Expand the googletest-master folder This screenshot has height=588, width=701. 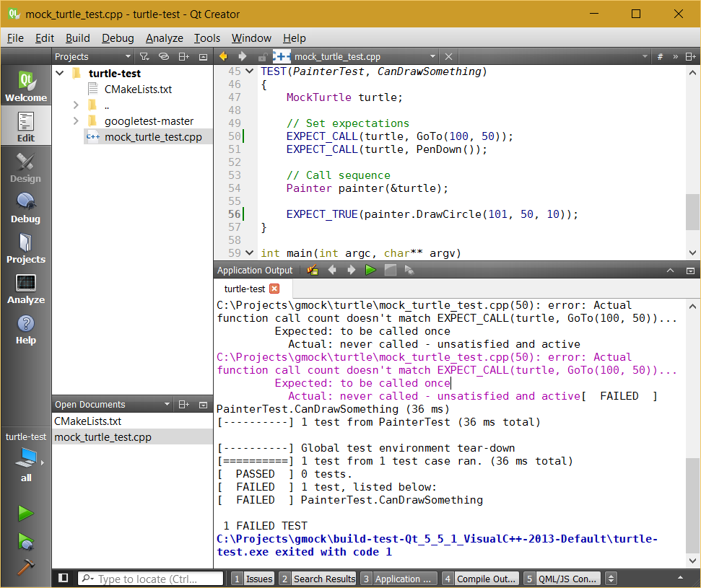(76, 121)
